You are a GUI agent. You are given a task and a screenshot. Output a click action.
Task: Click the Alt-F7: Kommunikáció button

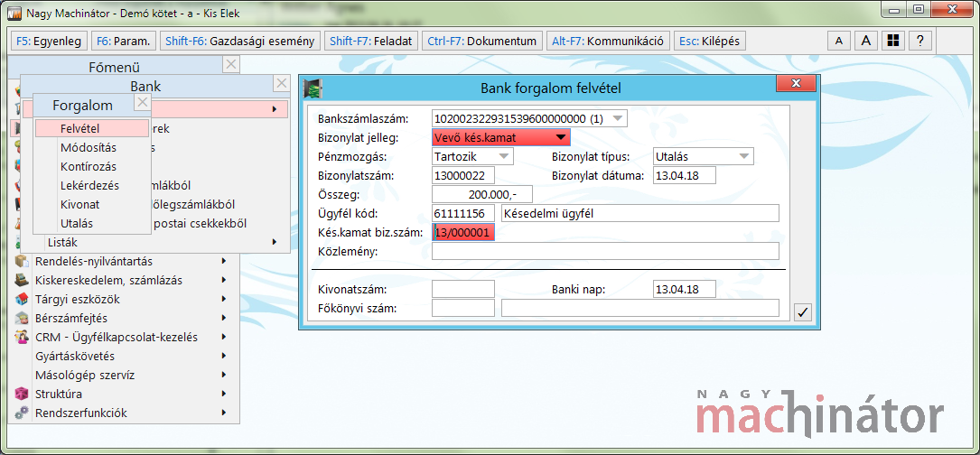(x=608, y=42)
